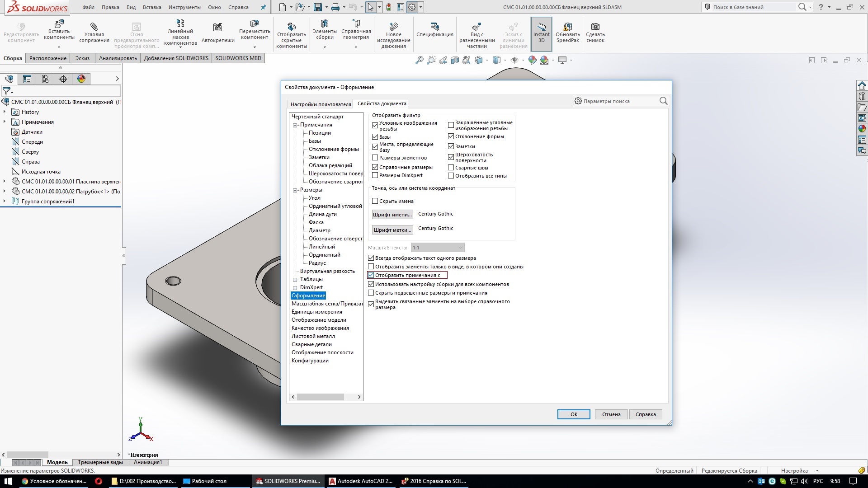Select the Настройки пользователя tab
The width and height of the screenshot is (868, 488).
(x=321, y=103)
